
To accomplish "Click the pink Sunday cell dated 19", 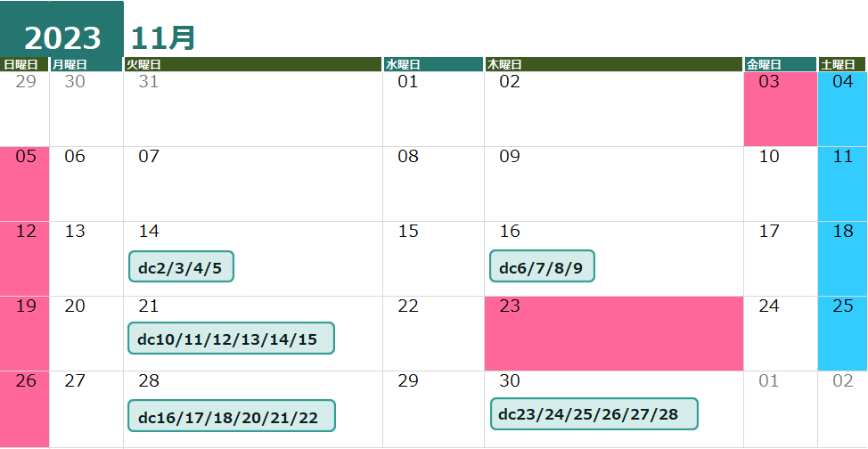I will pos(24,333).
